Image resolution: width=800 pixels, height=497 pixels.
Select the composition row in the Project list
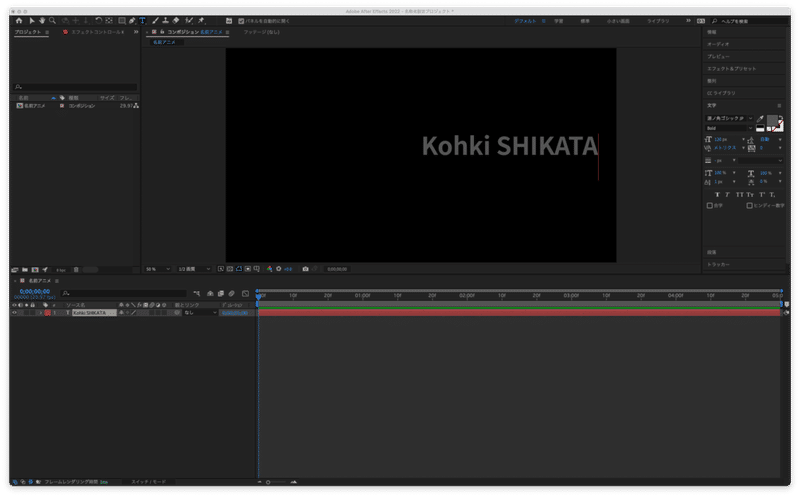[x=75, y=106]
